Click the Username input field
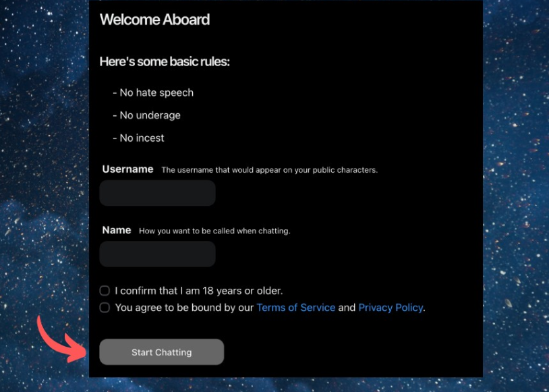 click(157, 193)
